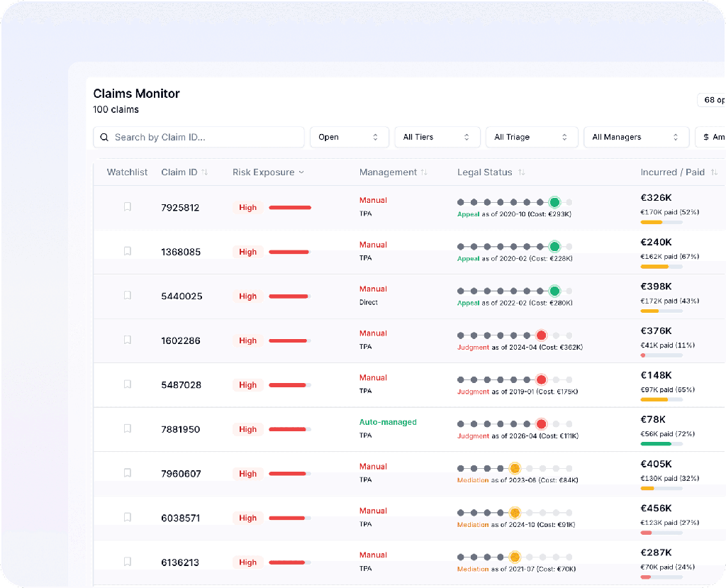Viewport: 726px width, 588px height.
Task: Expand the Risk Exposure column chevron
Action: tap(301, 172)
